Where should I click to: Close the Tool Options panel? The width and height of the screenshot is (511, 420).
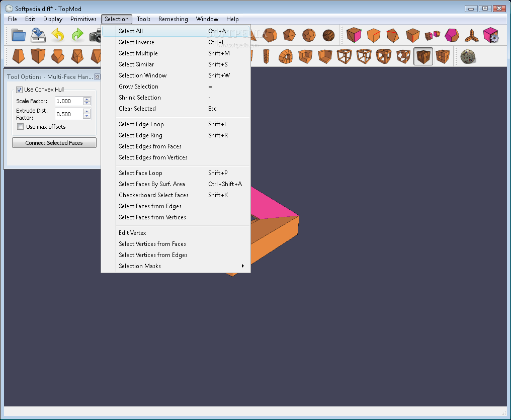97,76
